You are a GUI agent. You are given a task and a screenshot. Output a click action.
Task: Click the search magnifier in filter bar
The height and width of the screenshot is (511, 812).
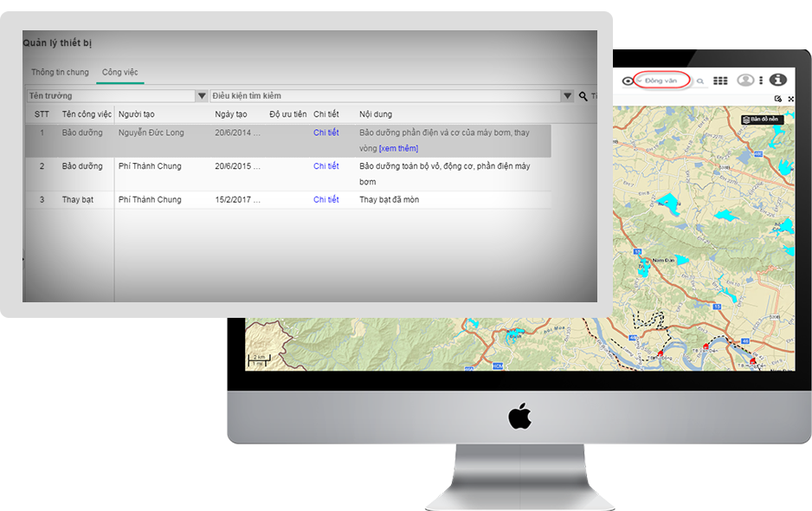pos(583,96)
